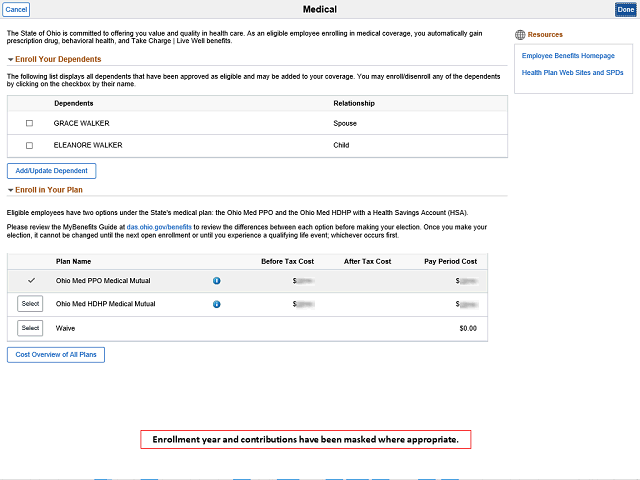The image size is (640, 480).
Task: Open info icon for Ohio Med PPO plan
Action: 216,281
